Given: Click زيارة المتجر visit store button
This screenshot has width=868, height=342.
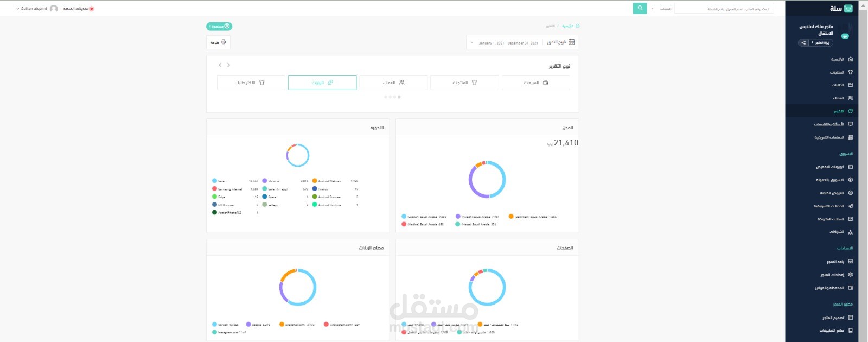Looking at the screenshot, I should [820, 42].
